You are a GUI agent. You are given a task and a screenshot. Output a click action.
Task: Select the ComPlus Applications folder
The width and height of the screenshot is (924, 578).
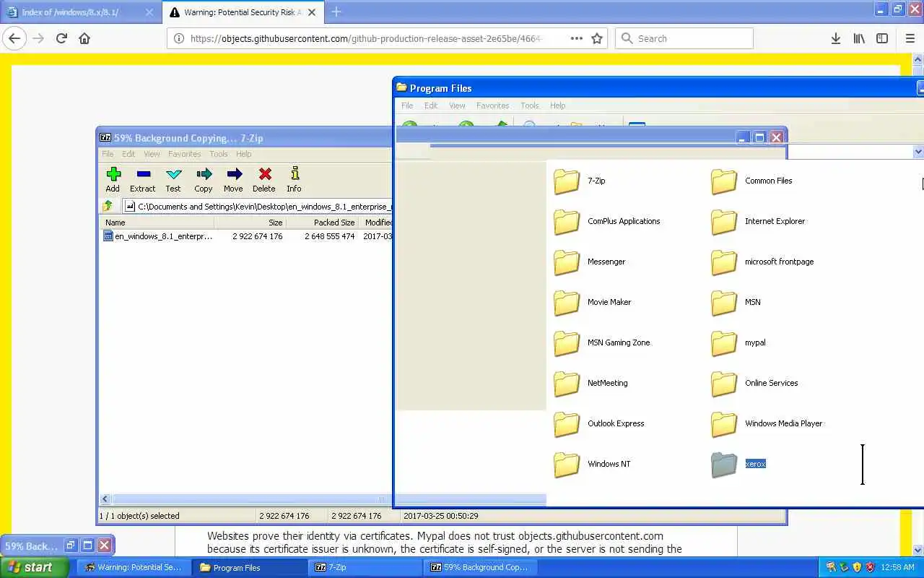pyautogui.click(x=607, y=222)
